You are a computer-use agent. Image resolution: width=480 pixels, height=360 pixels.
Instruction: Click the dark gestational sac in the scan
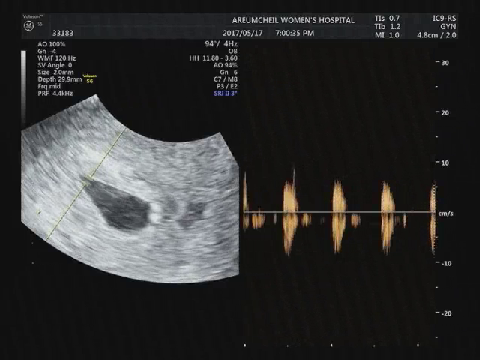point(118,205)
